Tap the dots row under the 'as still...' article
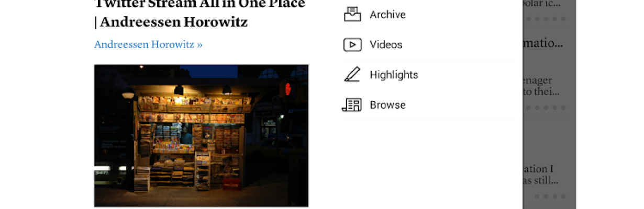 coord(551,196)
